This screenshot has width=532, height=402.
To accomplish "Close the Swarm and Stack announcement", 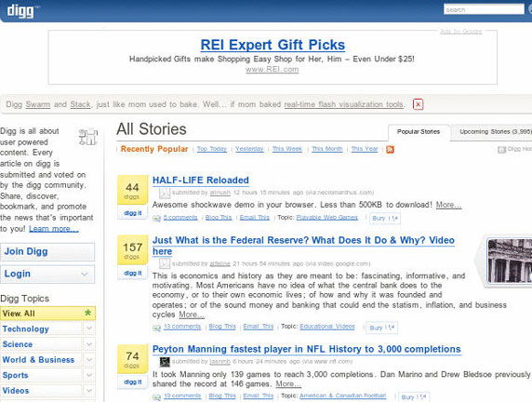I will (418, 104).
